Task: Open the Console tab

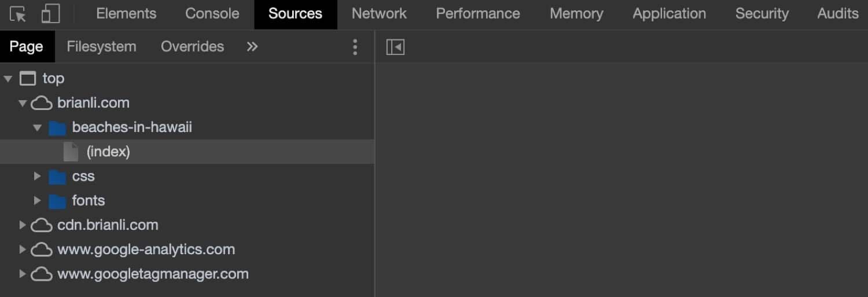Action: (x=212, y=14)
